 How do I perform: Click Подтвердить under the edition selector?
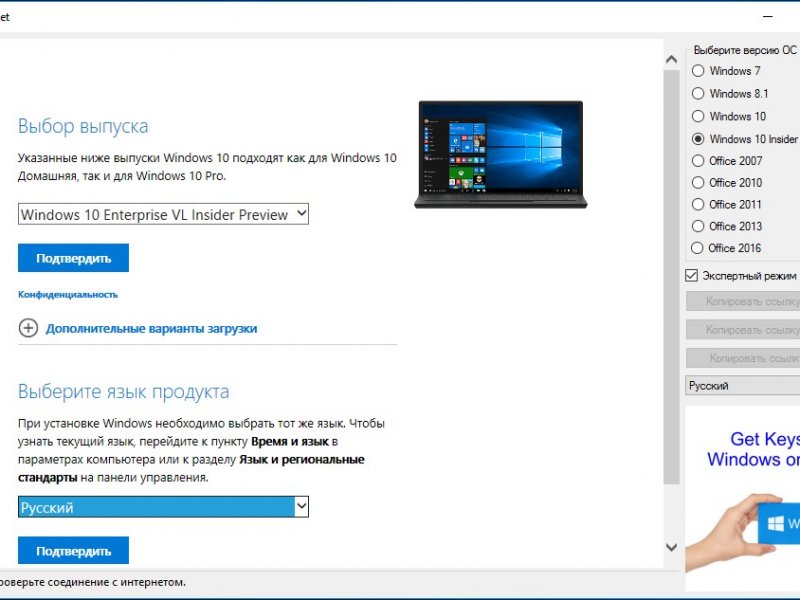(x=73, y=258)
